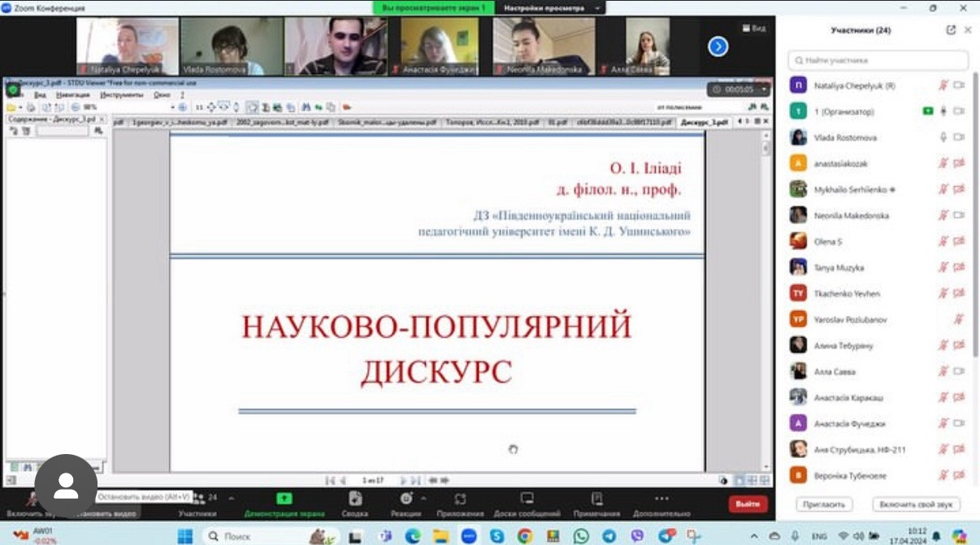
Task: Open File Explorer from taskbar
Action: tap(440, 536)
